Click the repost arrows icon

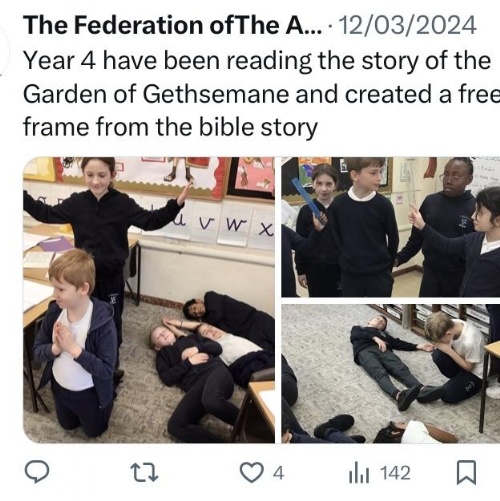coord(144,472)
